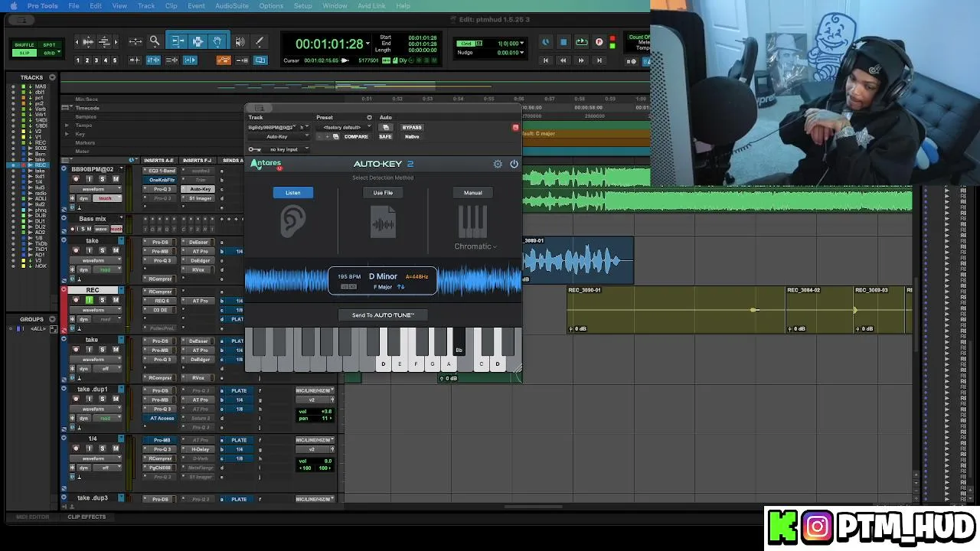Click the rewind transport button

[563, 60]
